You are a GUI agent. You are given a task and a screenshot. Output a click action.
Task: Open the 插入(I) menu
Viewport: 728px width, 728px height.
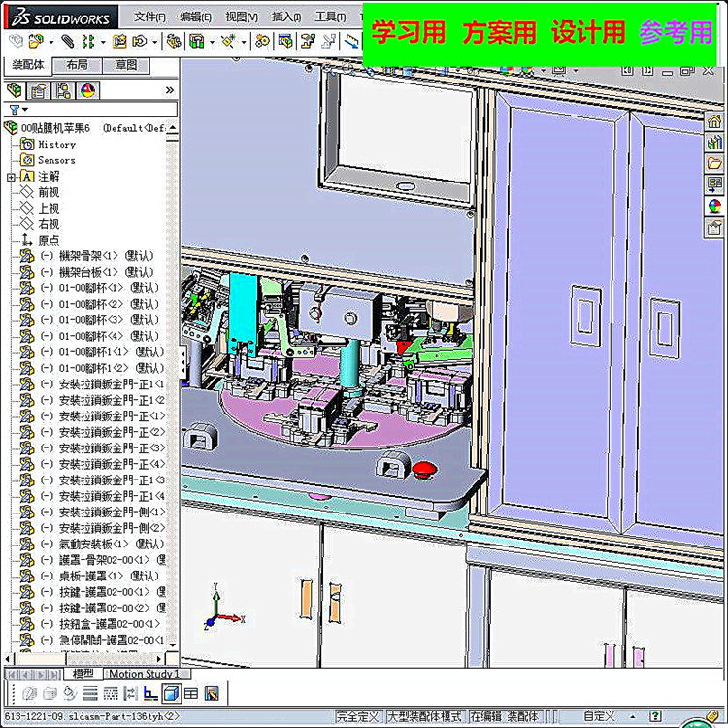pos(286,17)
